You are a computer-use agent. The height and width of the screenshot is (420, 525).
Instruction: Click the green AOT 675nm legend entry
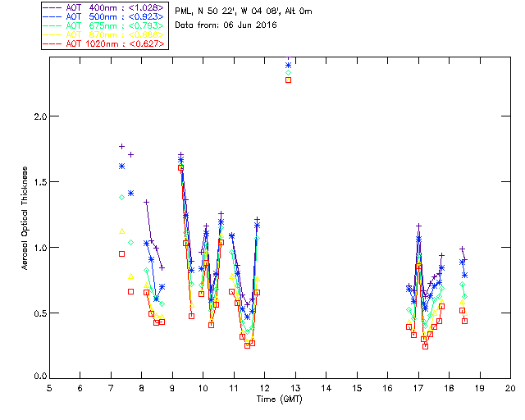(108, 26)
